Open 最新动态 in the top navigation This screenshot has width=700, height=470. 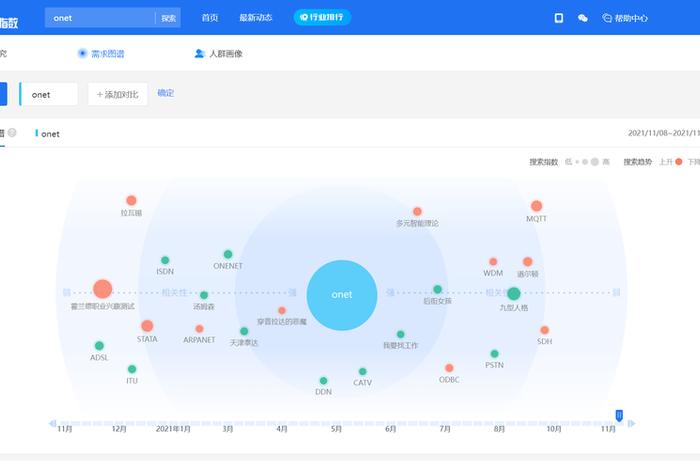coord(255,17)
